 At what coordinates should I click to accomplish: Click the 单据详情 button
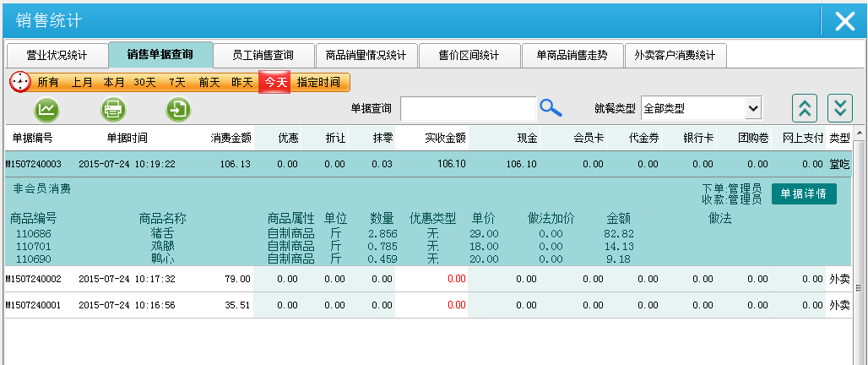[803, 193]
